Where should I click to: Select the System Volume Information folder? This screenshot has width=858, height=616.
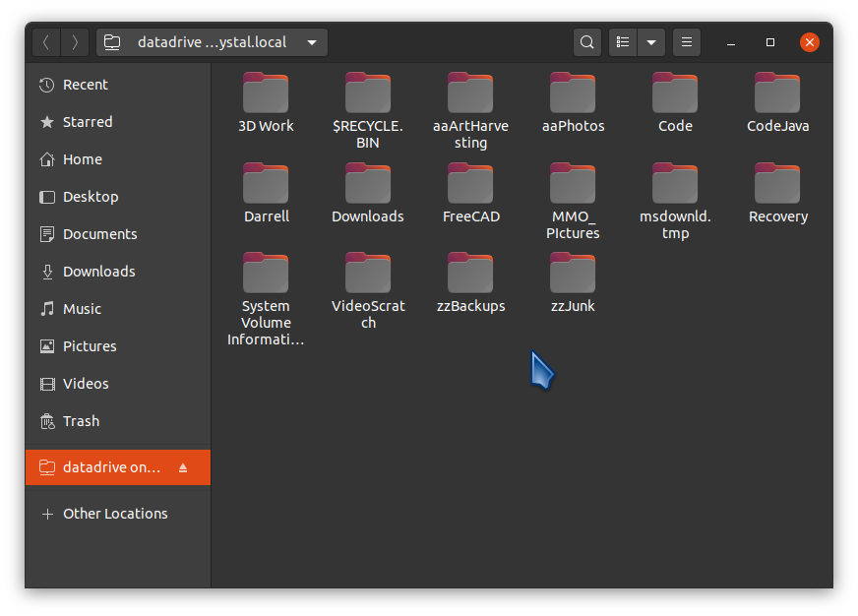[266, 275]
